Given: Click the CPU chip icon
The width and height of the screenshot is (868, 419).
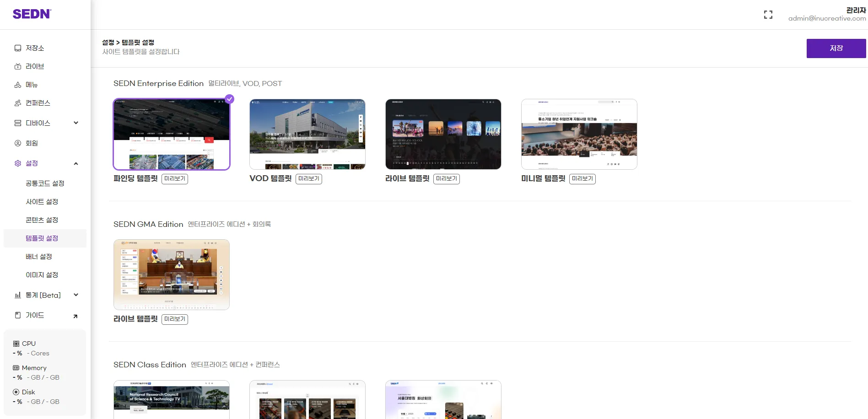Looking at the screenshot, I should (16, 344).
